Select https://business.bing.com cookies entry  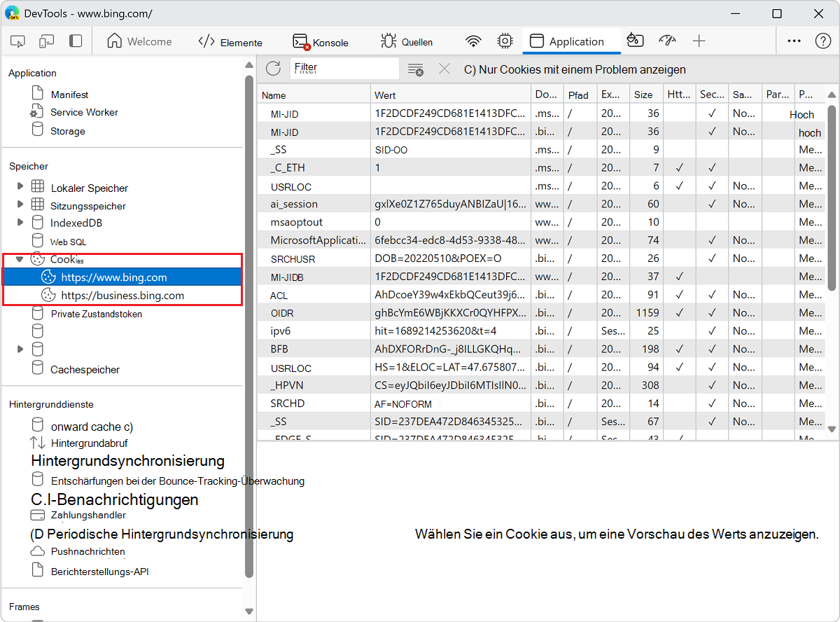pos(122,296)
